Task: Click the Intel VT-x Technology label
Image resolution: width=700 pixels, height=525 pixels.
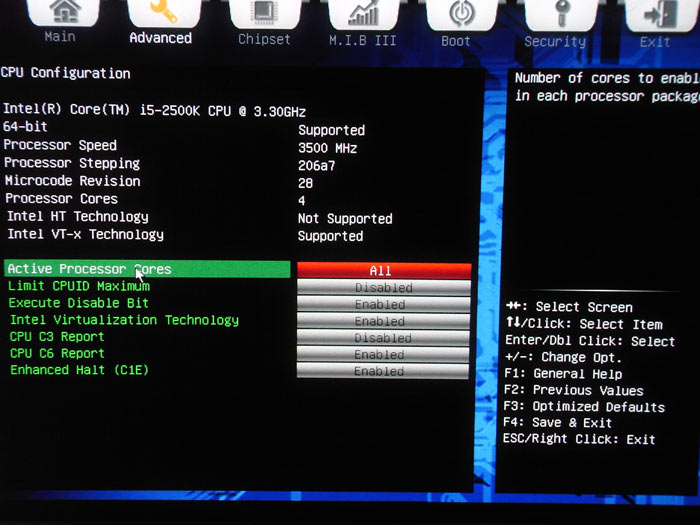Action: [x=86, y=234]
